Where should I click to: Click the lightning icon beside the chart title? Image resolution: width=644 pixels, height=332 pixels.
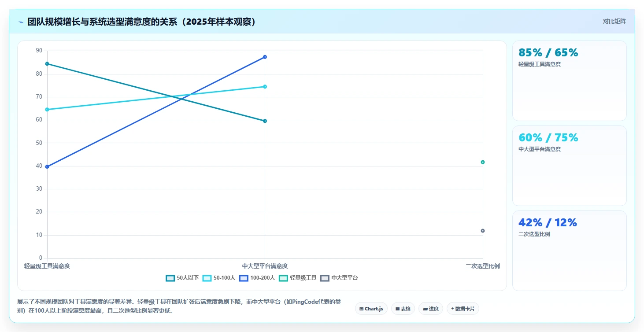(21, 22)
